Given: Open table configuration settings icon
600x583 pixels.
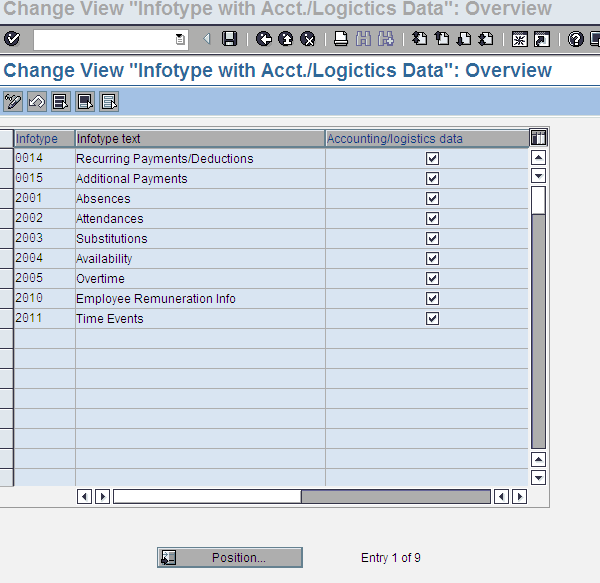Looking at the screenshot, I should pyautogui.click(x=538, y=138).
